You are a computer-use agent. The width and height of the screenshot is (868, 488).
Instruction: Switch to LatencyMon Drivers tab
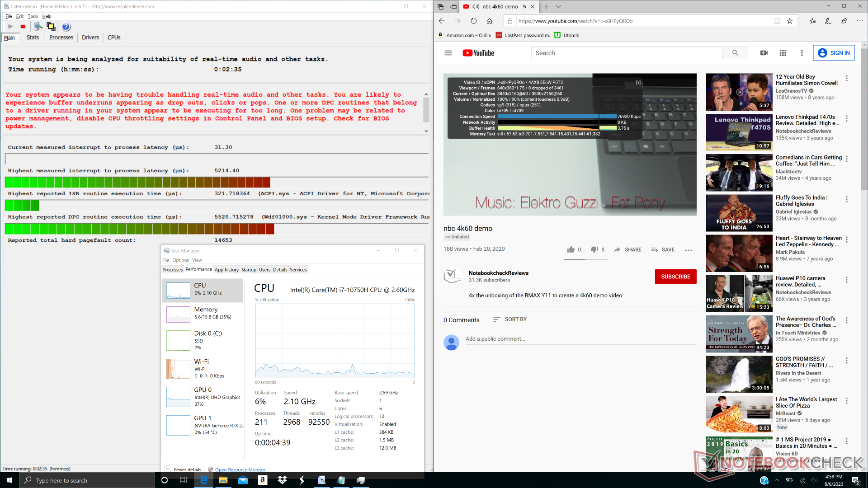pos(90,38)
